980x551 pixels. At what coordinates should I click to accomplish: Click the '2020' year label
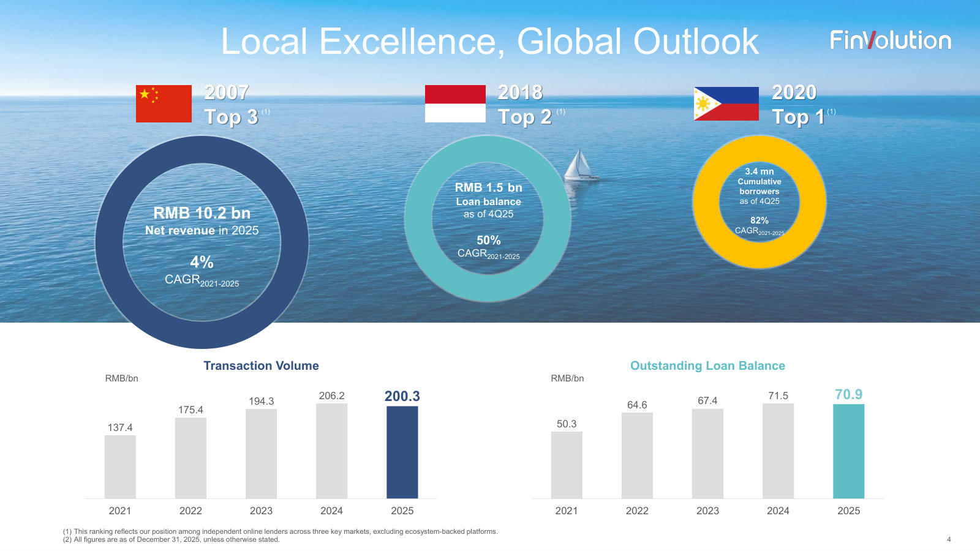coord(794,92)
